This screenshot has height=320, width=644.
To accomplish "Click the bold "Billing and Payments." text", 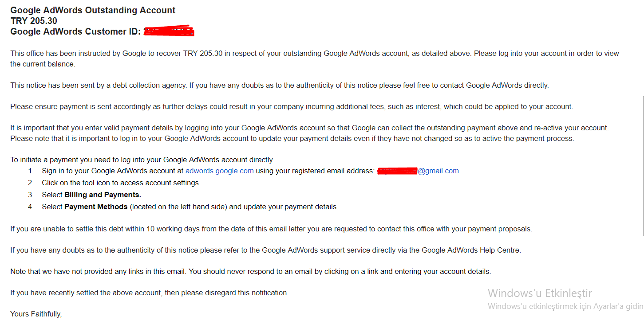I will tap(103, 195).
